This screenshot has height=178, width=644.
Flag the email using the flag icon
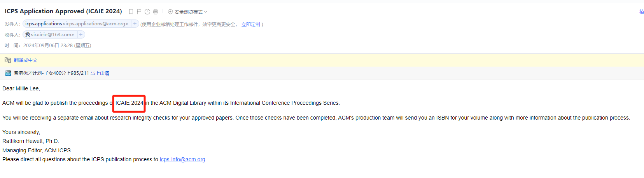[x=139, y=12]
